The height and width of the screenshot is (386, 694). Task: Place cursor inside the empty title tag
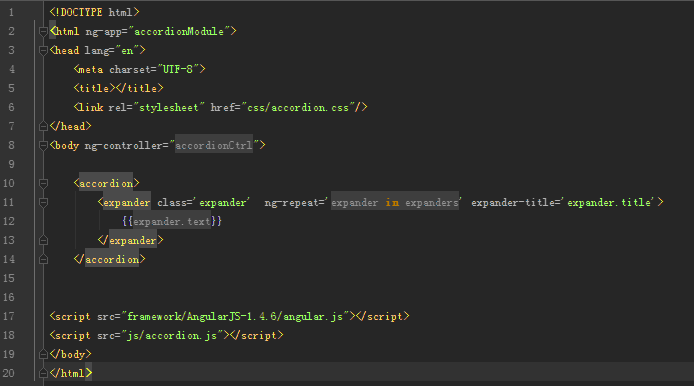pos(115,89)
